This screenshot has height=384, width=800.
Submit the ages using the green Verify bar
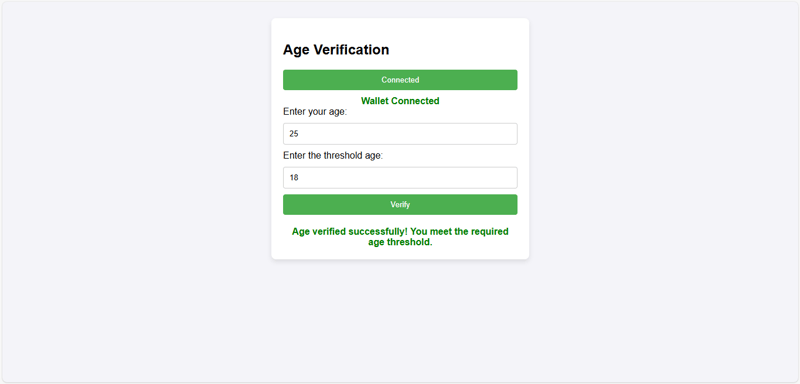click(400, 204)
